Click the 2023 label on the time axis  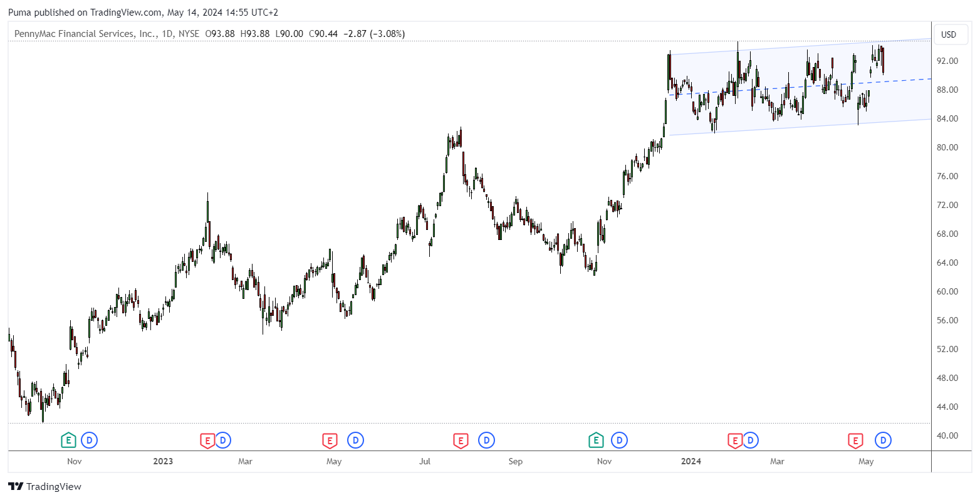[x=163, y=462]
